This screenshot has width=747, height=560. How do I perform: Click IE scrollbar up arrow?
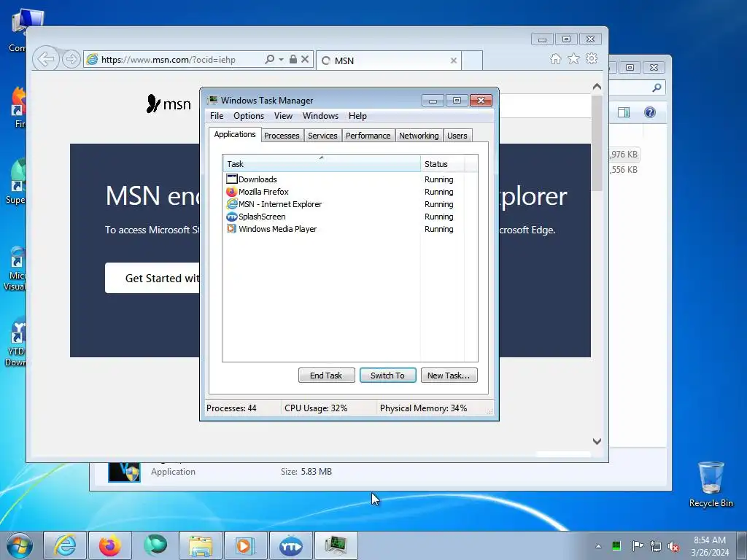[x=597, y=87]
